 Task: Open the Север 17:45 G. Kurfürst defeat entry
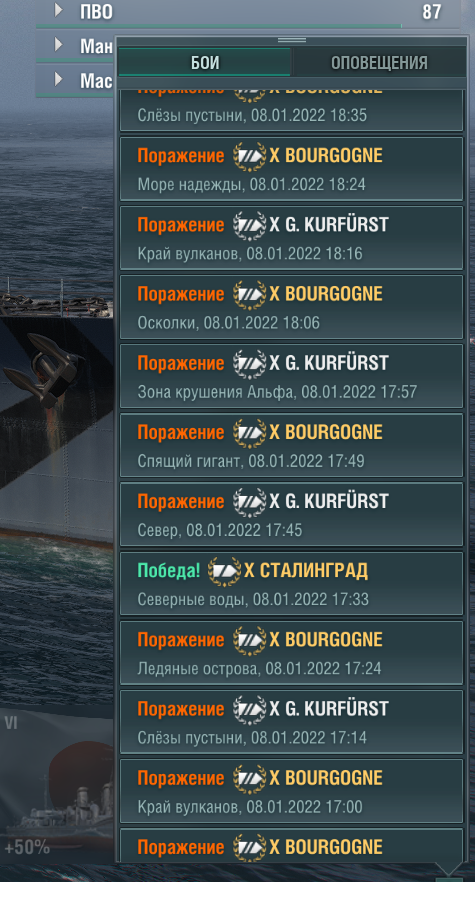coord(291,514)
